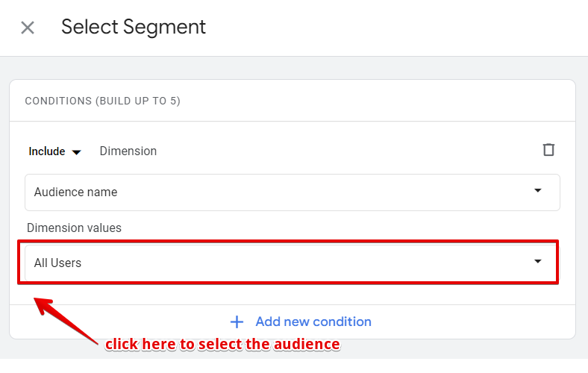Toggle the Include condition type text

click(x=47, y=151)
